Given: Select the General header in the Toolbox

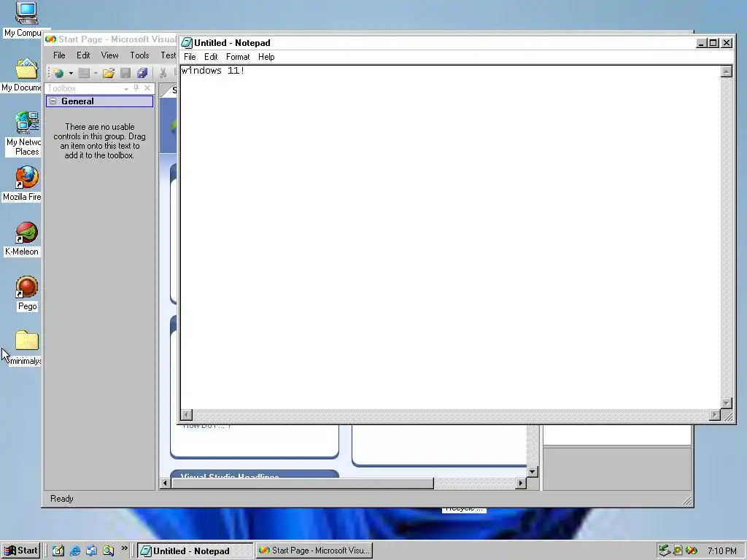Looking at the screenshot, I should [99, 101].
